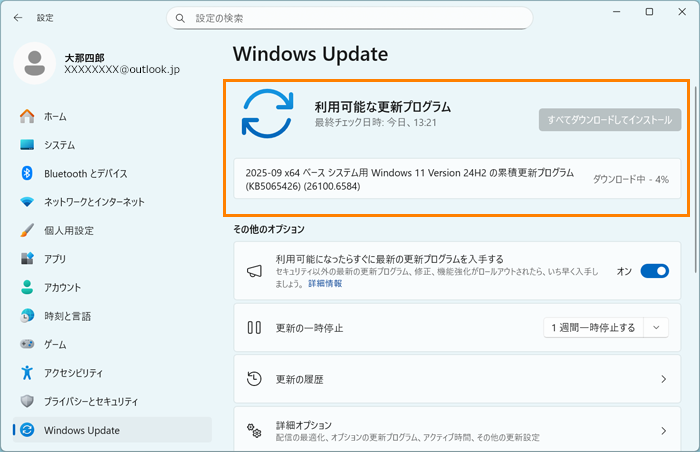Click the 更新の一時停止 label
Screen dimensions: 700x452
pos(309,328)
